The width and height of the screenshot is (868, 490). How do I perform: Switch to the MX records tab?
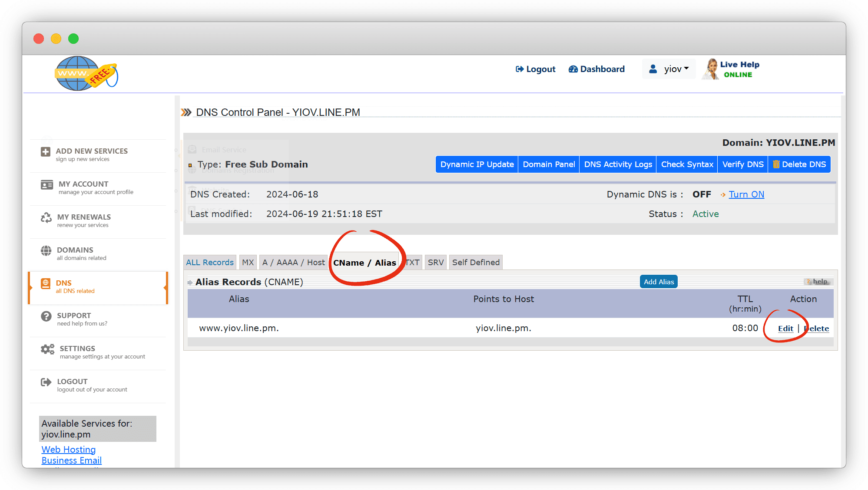pos(248,263)
